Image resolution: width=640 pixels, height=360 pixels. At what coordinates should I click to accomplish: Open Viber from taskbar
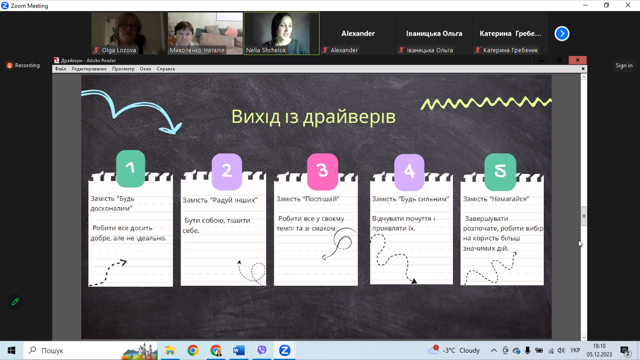click(262, 350)
